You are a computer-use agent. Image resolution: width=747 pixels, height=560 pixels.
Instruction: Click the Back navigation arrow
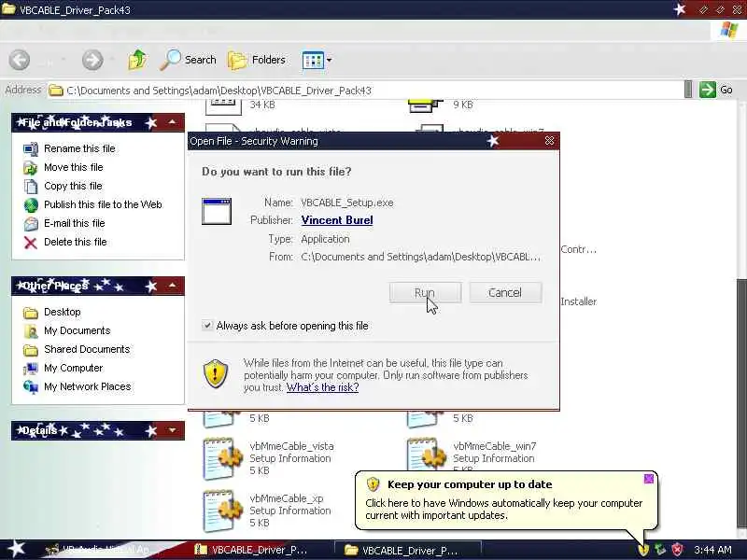point(20,60)
